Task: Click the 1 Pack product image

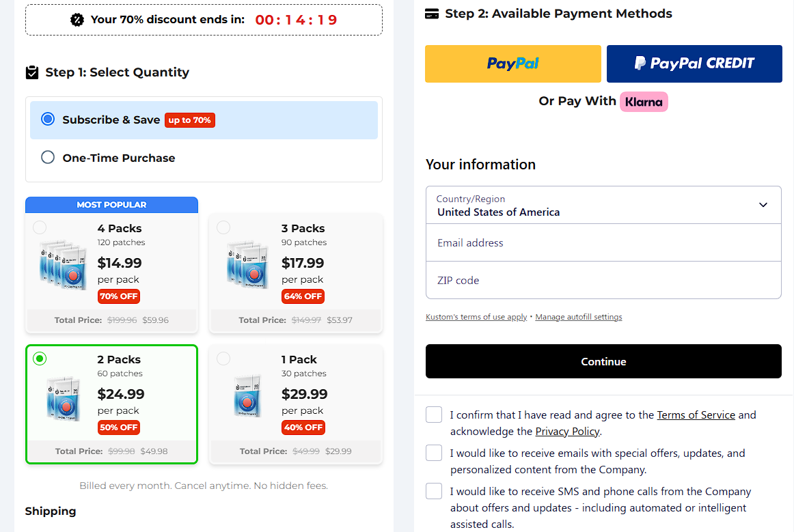Action: (x=246, y=397)
